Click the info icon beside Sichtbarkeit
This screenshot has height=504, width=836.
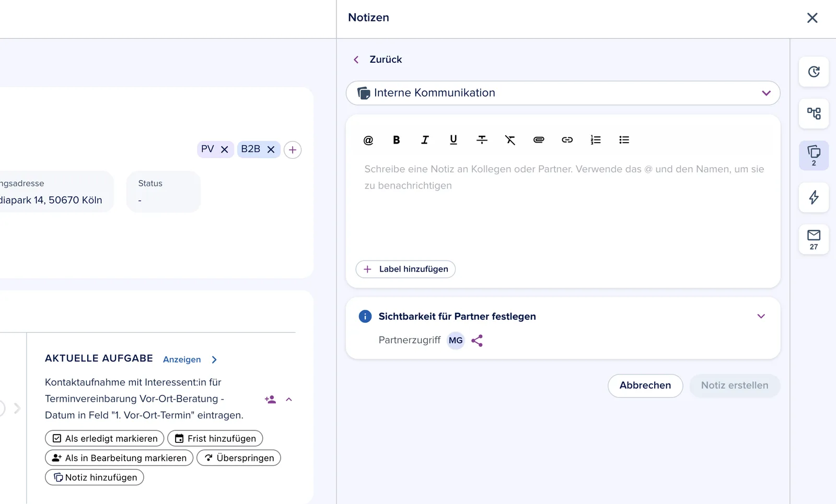click(365, 316)
